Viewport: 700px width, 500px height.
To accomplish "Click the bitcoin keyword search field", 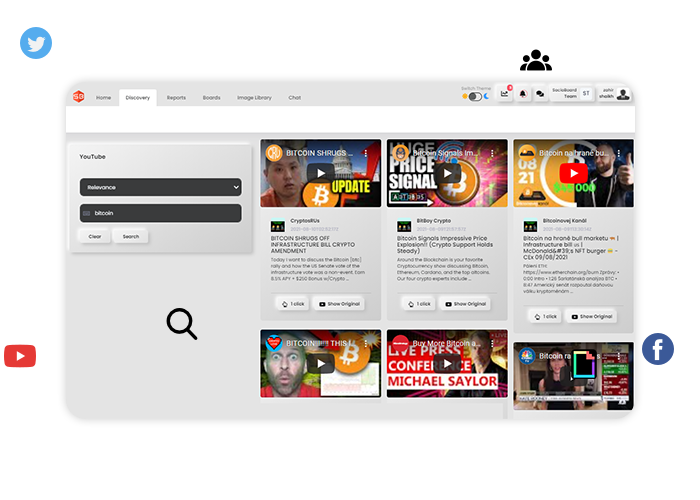I will pyautogui.click(x=160, y=213).
